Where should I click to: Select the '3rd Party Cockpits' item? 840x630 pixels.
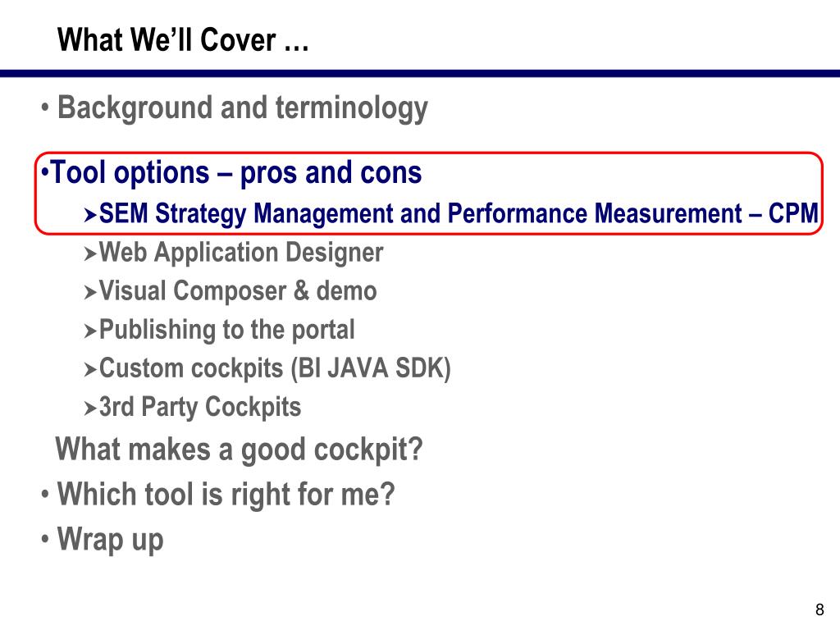click(200, 407)
